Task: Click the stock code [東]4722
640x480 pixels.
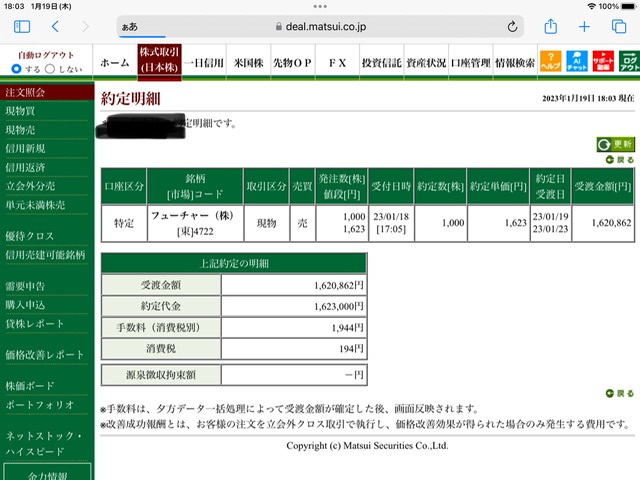Action: (195, 231)
